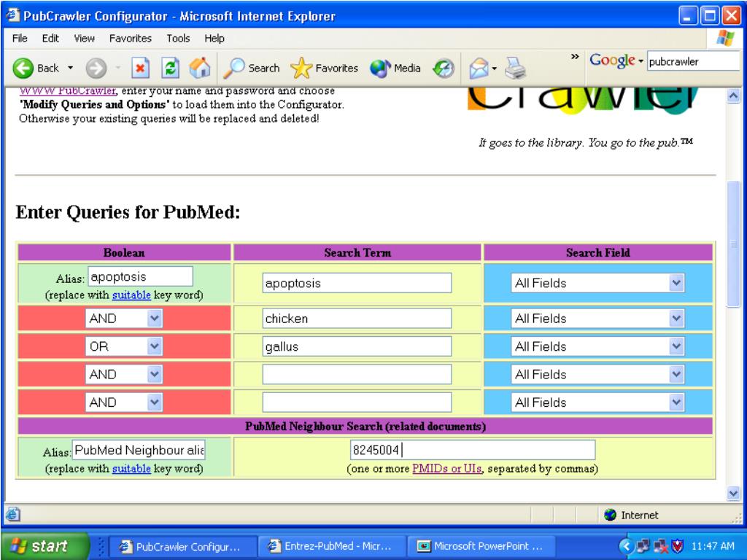Screen dimensions: 747x560
Task: Click the Forward arrow icon
Action: click(x=96, y=69)
